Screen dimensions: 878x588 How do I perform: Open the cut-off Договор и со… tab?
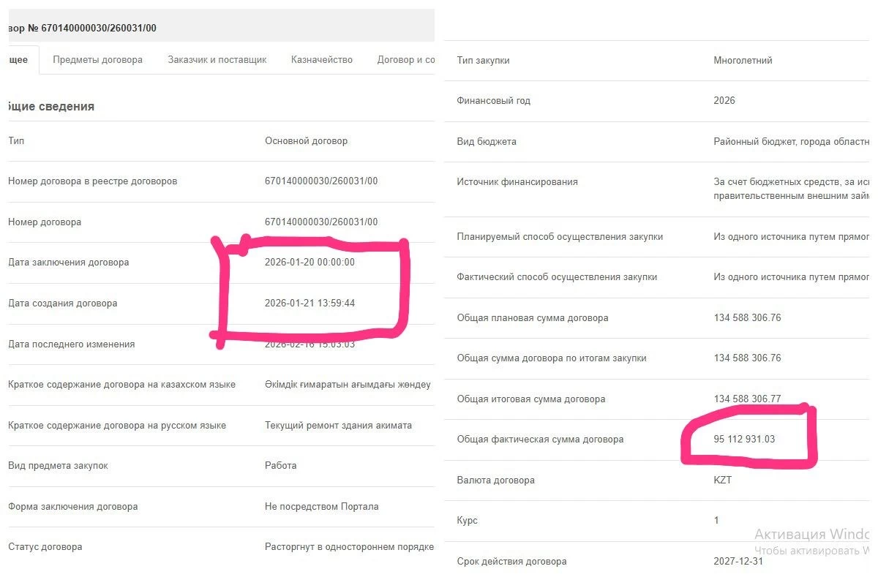[405, 60]
